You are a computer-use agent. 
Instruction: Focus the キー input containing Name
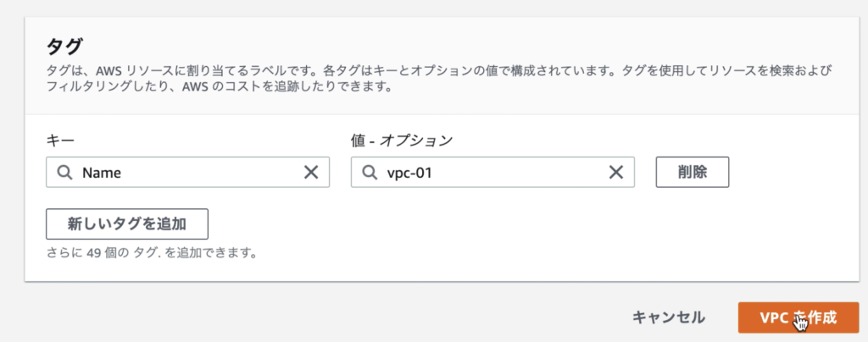tap(187, 173)
